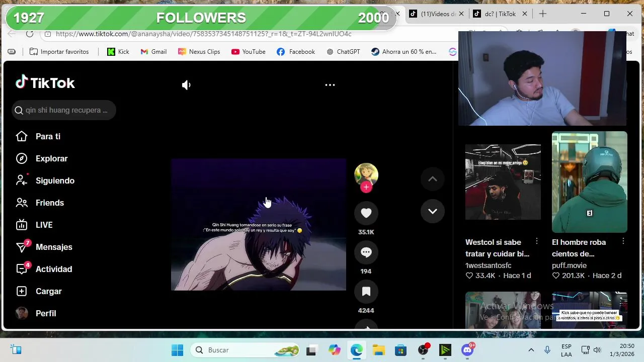Play the Qin Shi Huang anime video

[x=259, y=225]
